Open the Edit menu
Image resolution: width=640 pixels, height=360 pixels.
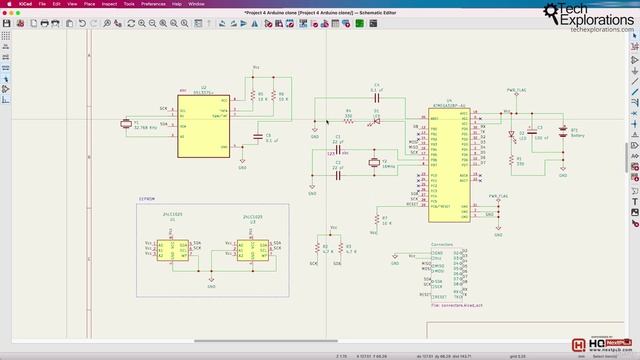click(56, 4)
